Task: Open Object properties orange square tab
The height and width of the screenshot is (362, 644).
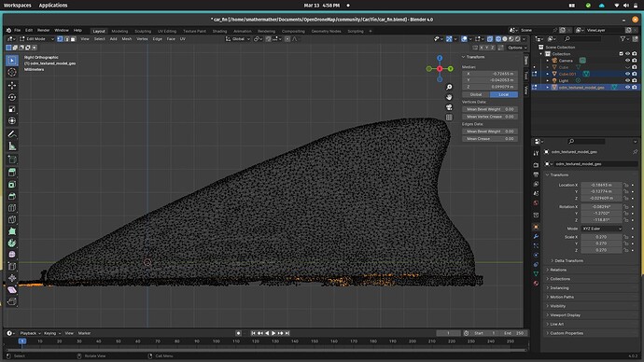Action: pyautogui.click(x=536, y=227)
